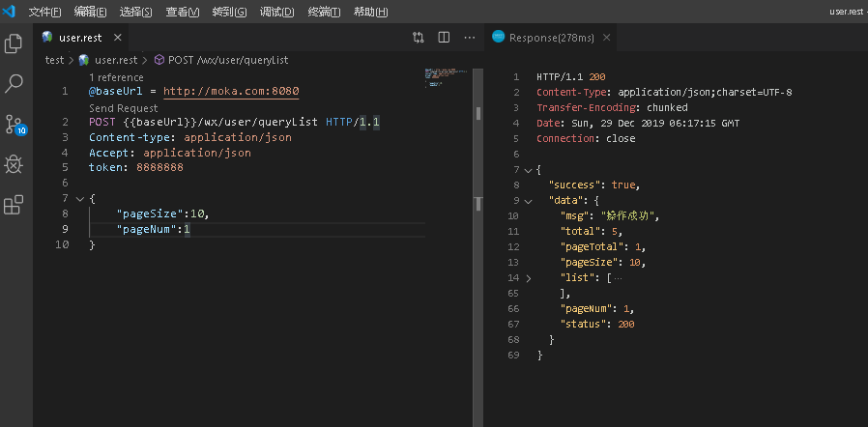Split the editor to the right
Screen dimensions: 868x427
click(x=444, y=38)
